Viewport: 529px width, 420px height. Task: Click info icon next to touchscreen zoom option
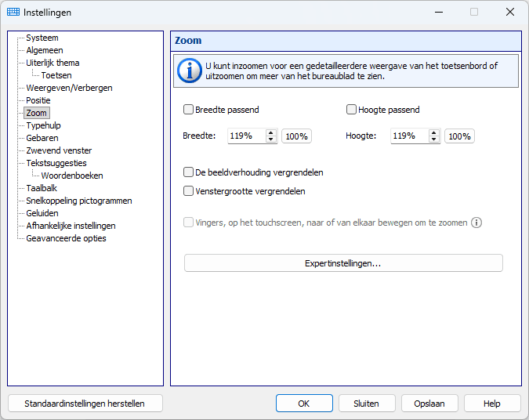tap(476, 223)
